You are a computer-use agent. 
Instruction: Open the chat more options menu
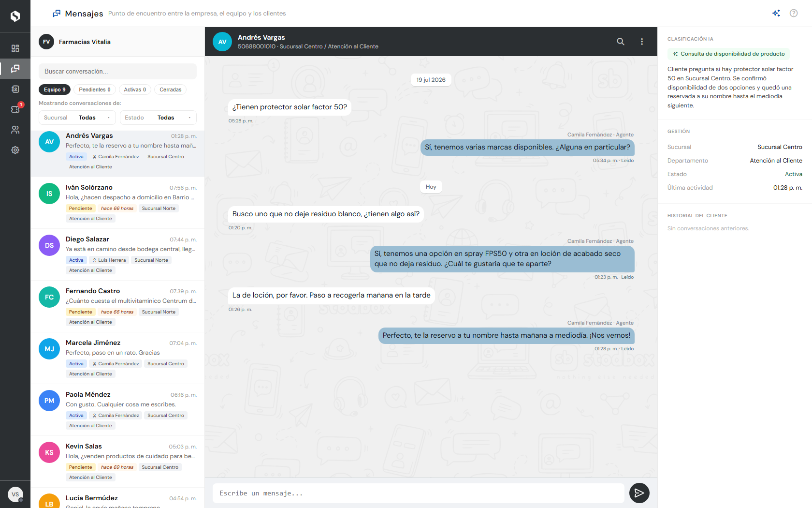tap(642, 42)
